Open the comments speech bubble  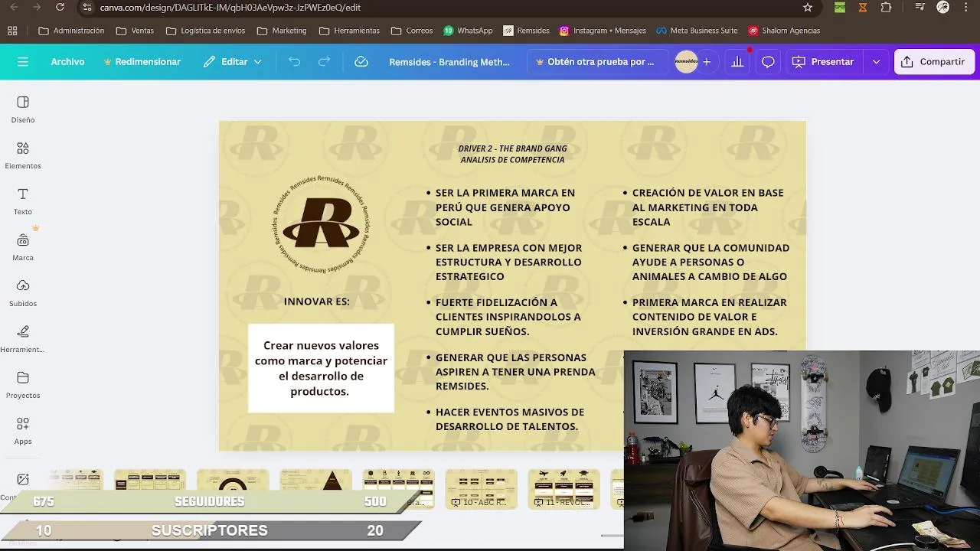pos(768,62)
